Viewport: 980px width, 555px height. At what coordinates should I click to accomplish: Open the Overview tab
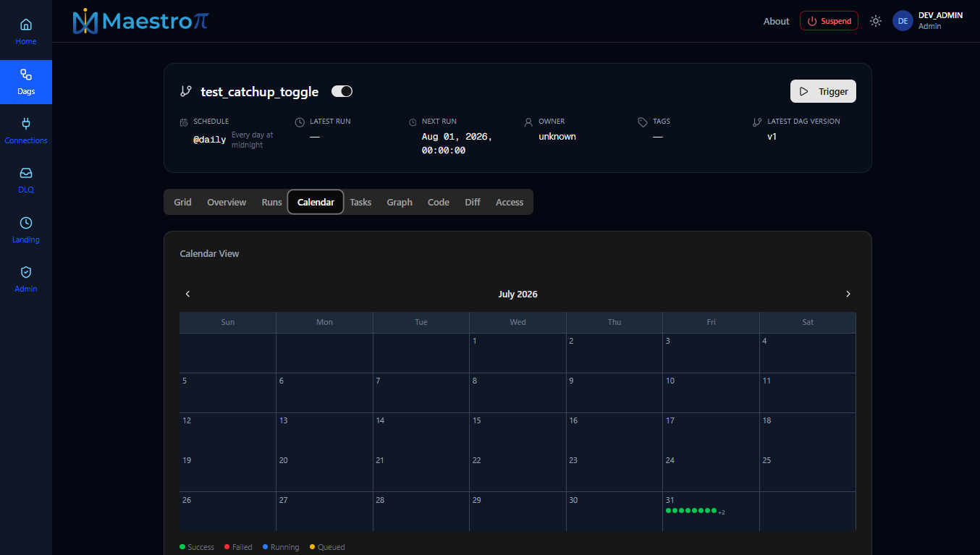coord(227,202)
